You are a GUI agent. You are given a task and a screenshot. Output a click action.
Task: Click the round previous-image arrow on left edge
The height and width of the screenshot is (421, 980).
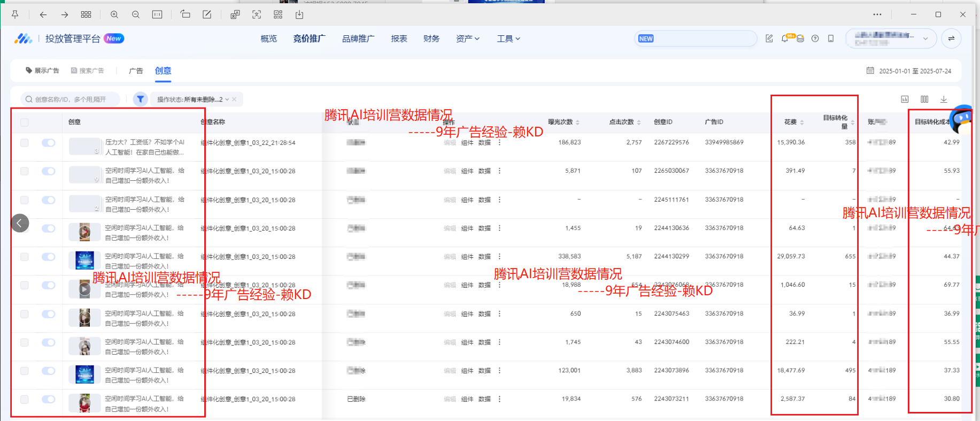click(x=20, y=223)
